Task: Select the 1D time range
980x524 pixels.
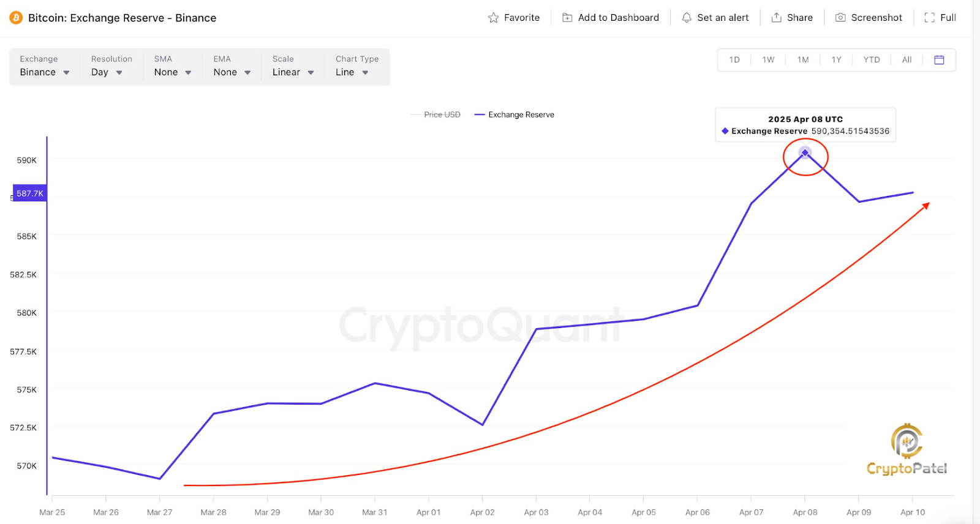Action: [734, 60]
